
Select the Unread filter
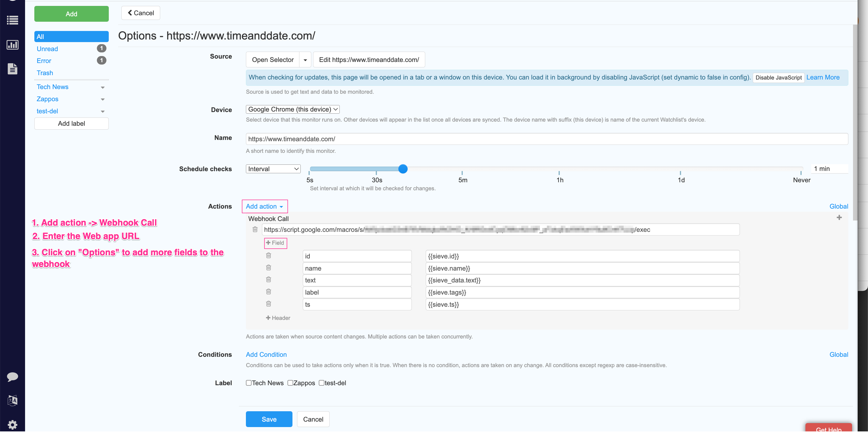pos(47,49)
